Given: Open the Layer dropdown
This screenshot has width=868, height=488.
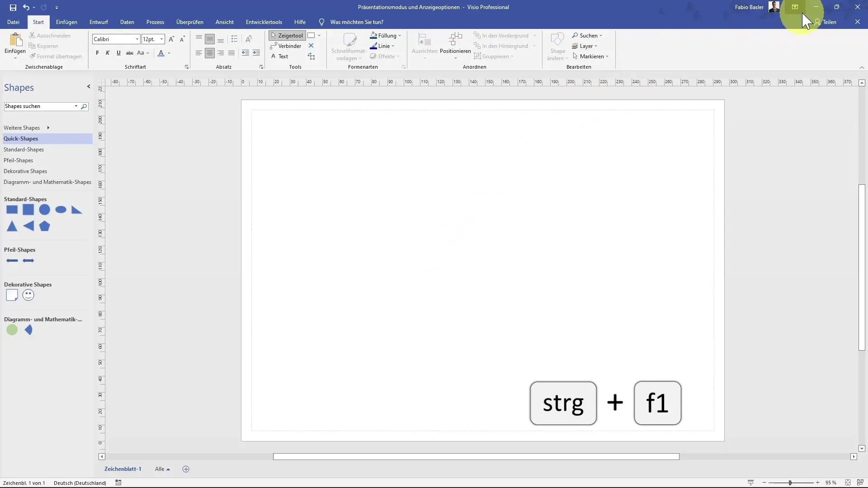Looking at the screenshot, I should click(x=585, y=46).
